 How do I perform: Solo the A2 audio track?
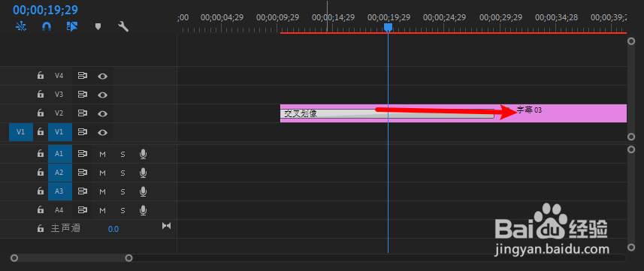(x=122, y=173)
